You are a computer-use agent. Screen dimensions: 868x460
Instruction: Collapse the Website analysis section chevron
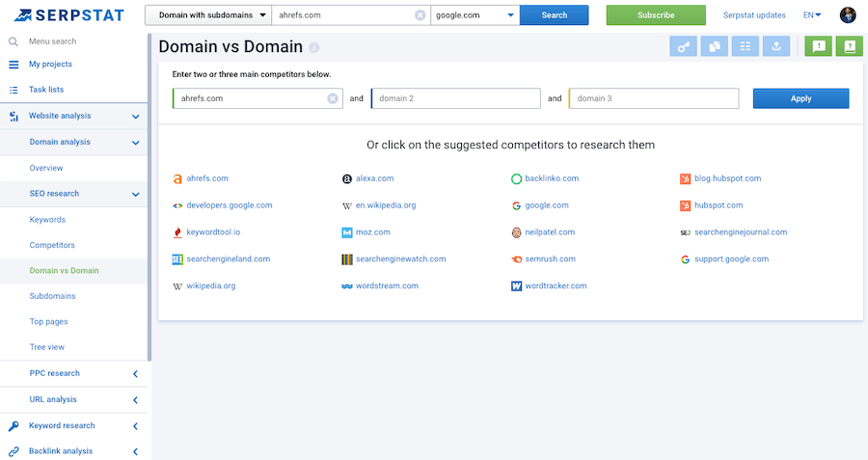(135, 117)
